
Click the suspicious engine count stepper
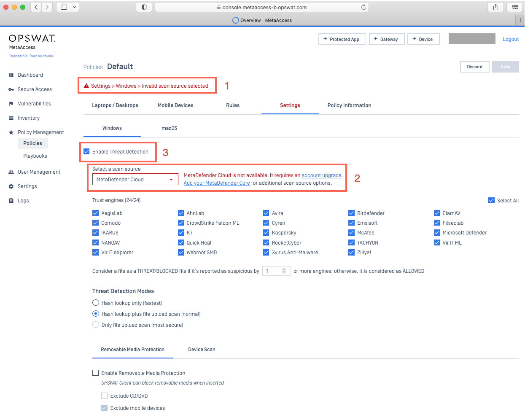[284, 271]
